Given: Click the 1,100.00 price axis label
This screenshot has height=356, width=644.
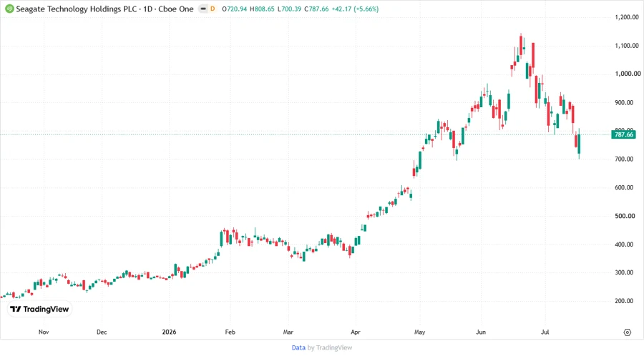Looking at the screenshot, I should point(627,46).
